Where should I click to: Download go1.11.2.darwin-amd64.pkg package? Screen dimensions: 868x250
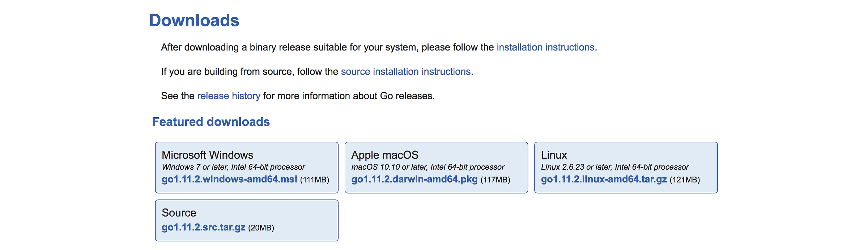pos(414,179)
